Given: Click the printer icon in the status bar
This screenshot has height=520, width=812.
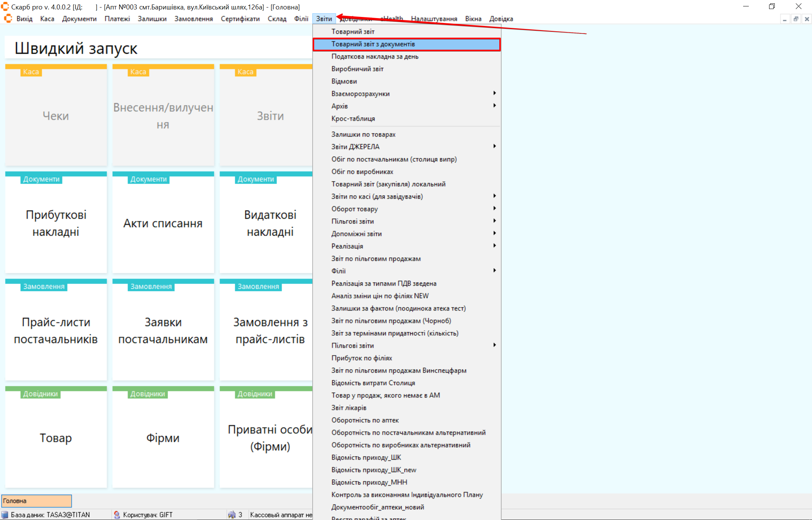Looking at the screenshot, I should click(x=232, y=515).
